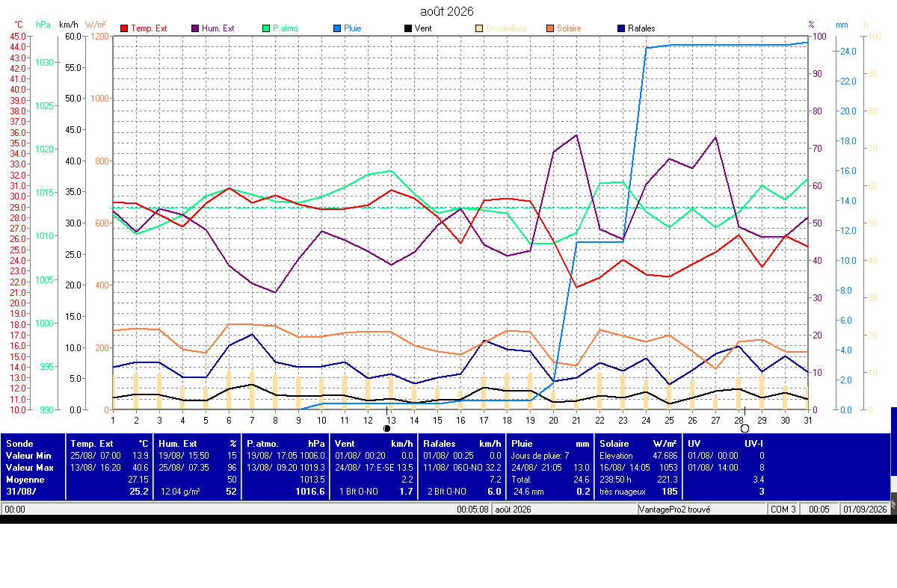Viewport: 897px width, 588px height.
Task: Click the blue Pluie legend square
Action: (336, 28)
